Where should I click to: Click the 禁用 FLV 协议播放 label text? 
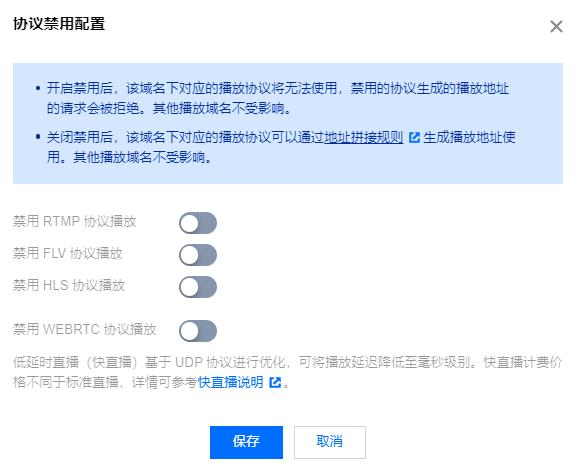tap(68, 254)
